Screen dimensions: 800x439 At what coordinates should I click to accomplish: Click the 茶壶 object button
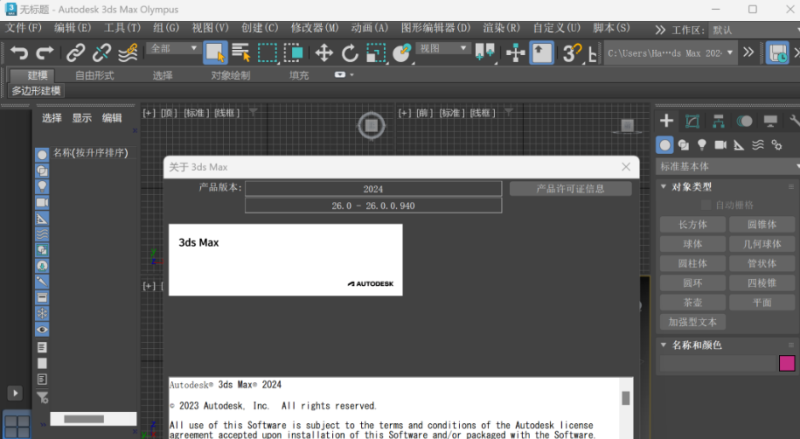(x=692, y=302)
